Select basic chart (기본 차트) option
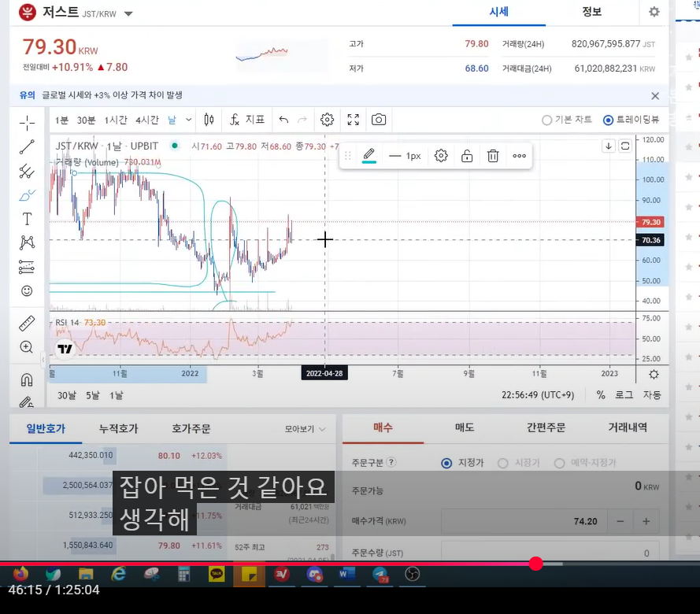Screen dimensions: 700x614 click(567, 120)
